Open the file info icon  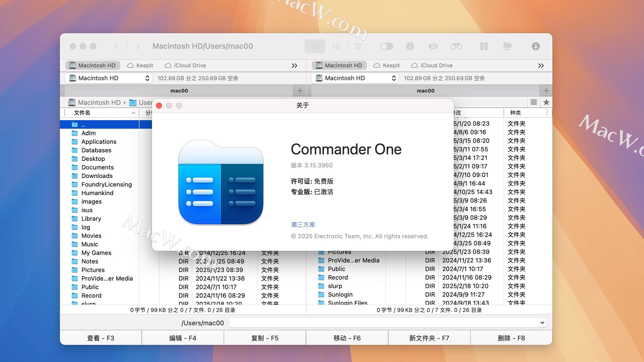click(410, 46)
